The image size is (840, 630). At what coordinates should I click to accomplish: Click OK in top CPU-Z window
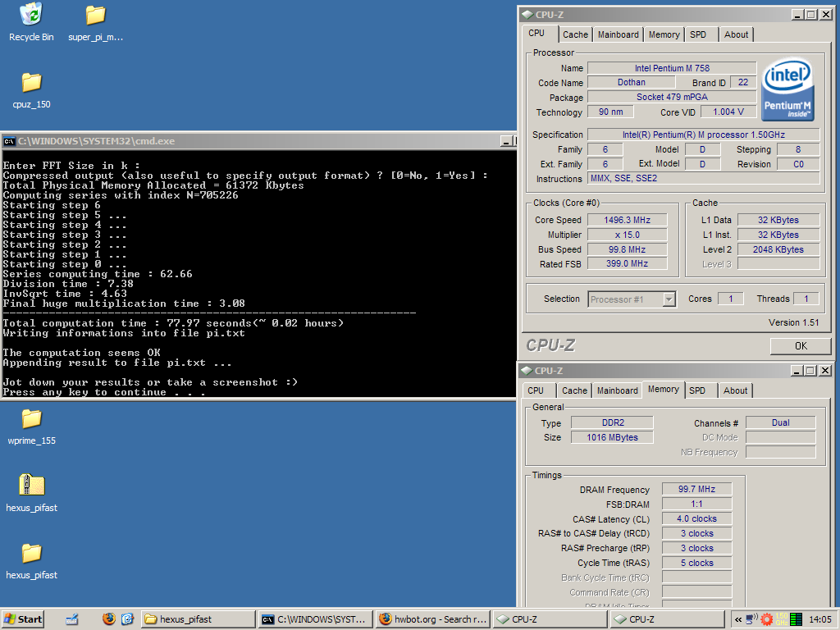[801, 346]
